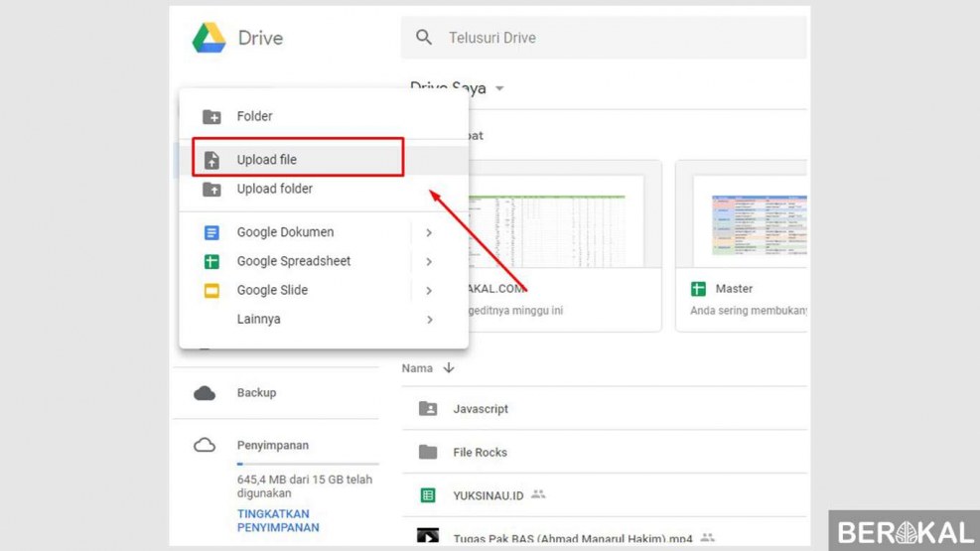Click the Backup cloud icon in sidebar

(x=205, y=393)
